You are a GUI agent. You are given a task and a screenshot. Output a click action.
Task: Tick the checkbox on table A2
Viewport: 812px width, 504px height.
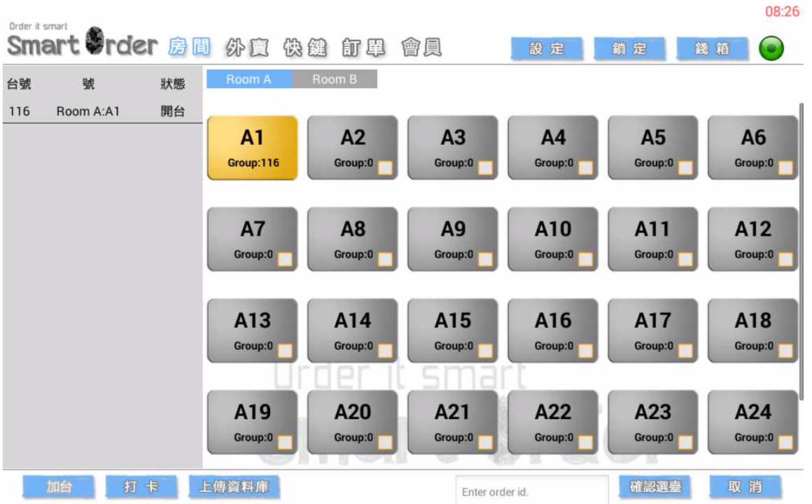coord(385,168)
